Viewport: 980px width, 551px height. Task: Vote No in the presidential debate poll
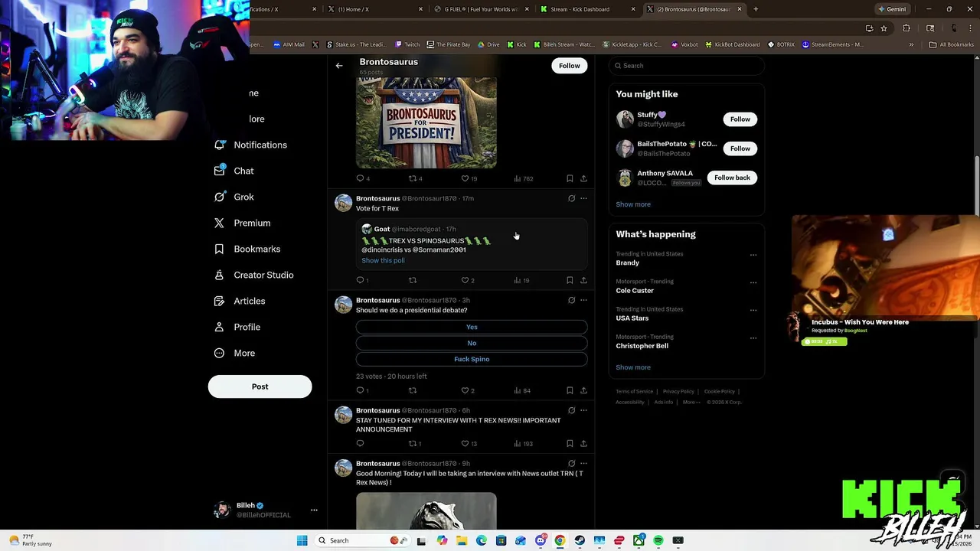(x=472, y=343)
